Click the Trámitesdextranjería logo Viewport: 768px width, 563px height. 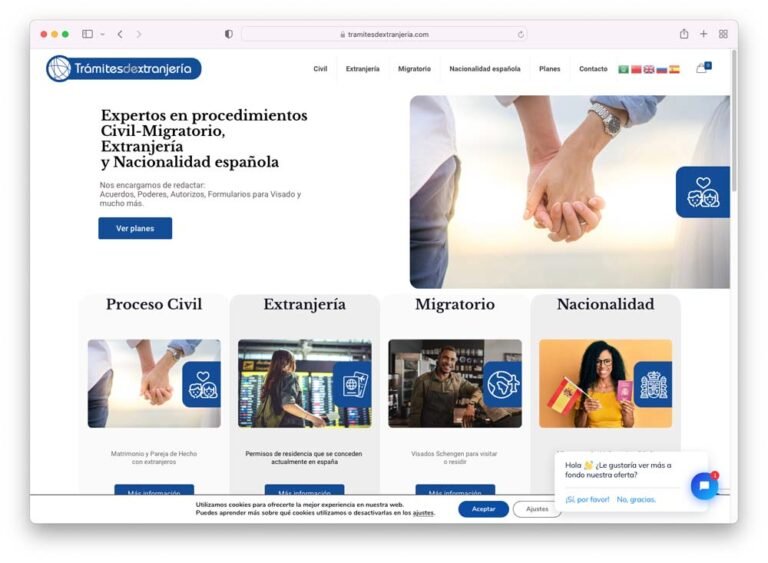[x=124, y=69]
